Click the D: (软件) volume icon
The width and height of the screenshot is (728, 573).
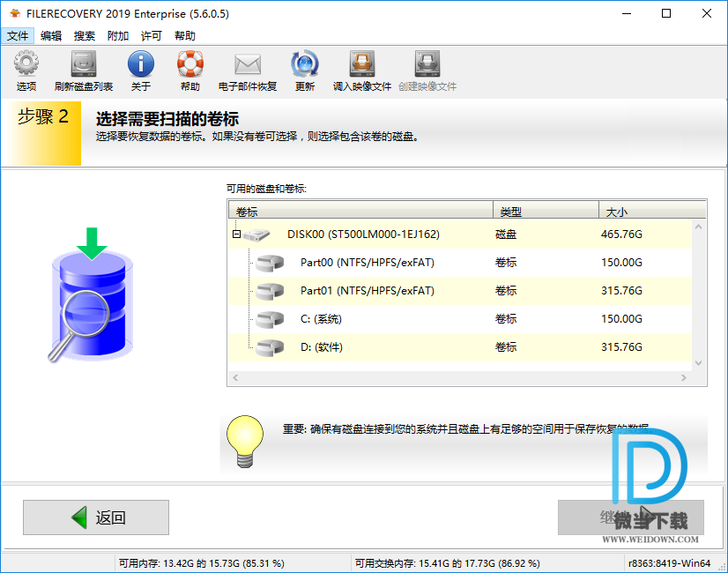pyautogui.click(x=271, y=348)
